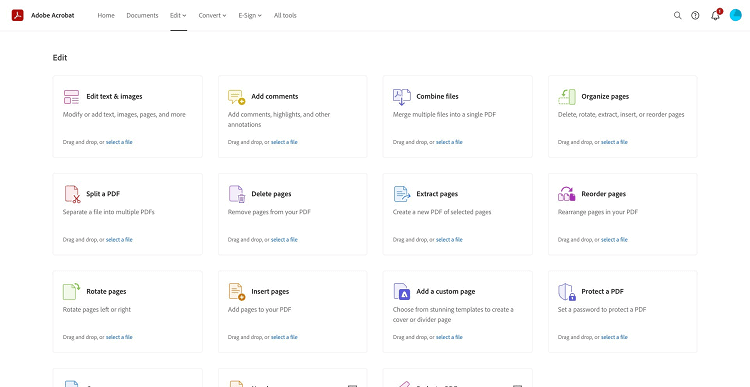
Task: Click the Rotate pages icon
Action: [71, 291]
